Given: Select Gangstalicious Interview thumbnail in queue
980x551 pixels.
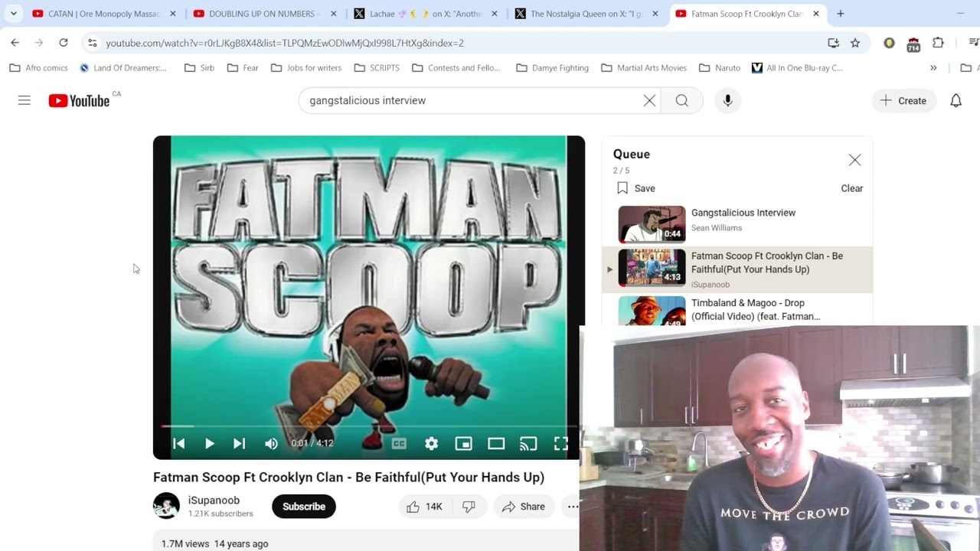Looking at the screenshot, I should coord(652,223).
